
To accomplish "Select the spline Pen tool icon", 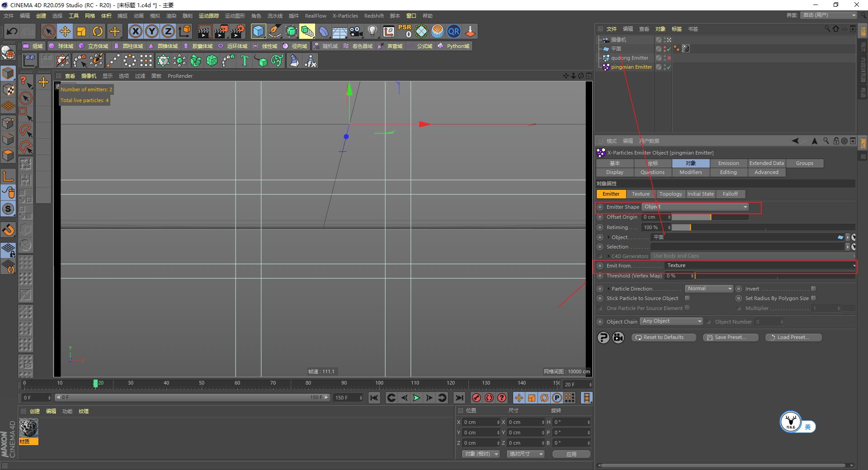I will click(x=274, y=31).
